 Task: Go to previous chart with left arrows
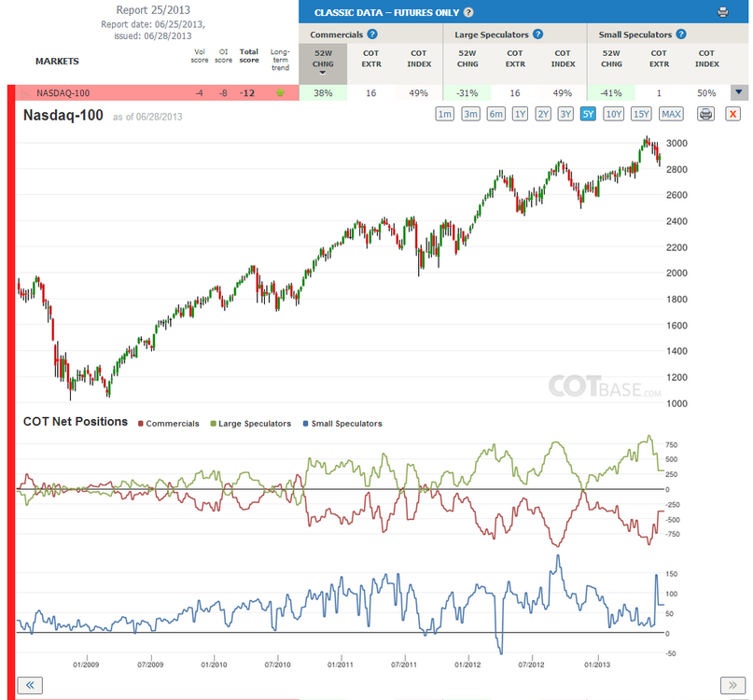pos(30,685)
